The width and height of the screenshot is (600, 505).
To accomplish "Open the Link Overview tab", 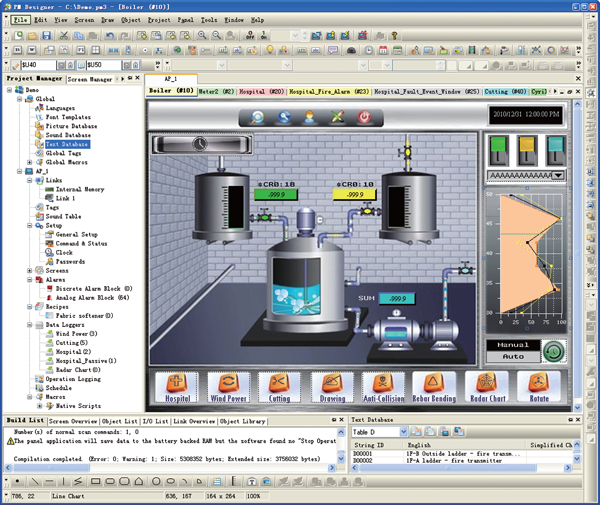I will coord(194,421).
